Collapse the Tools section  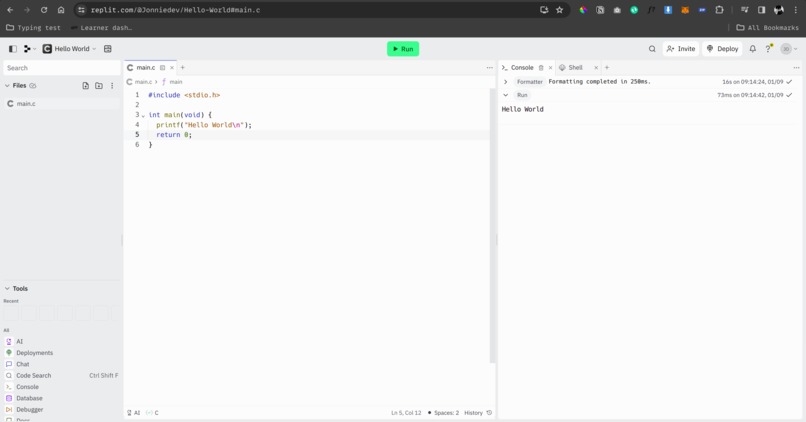[7, 289]
